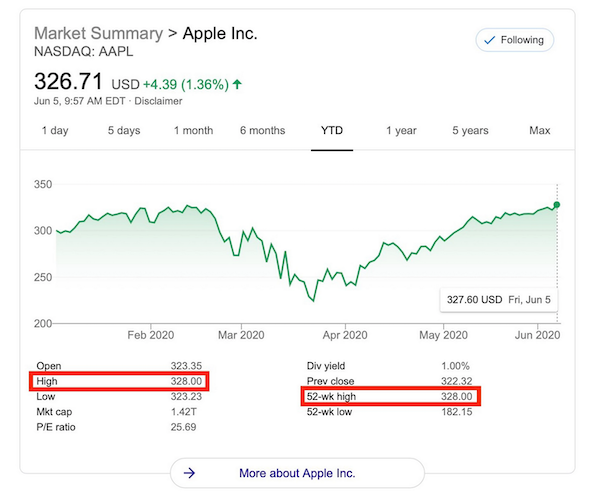Select the YTD tab
Viewport: 600px width, 498px height.
(333, 131)
